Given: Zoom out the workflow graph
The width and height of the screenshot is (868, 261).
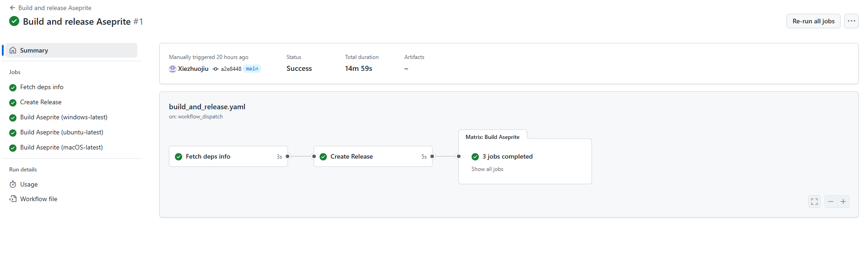Looking at the screenshot, I should 831,202.
